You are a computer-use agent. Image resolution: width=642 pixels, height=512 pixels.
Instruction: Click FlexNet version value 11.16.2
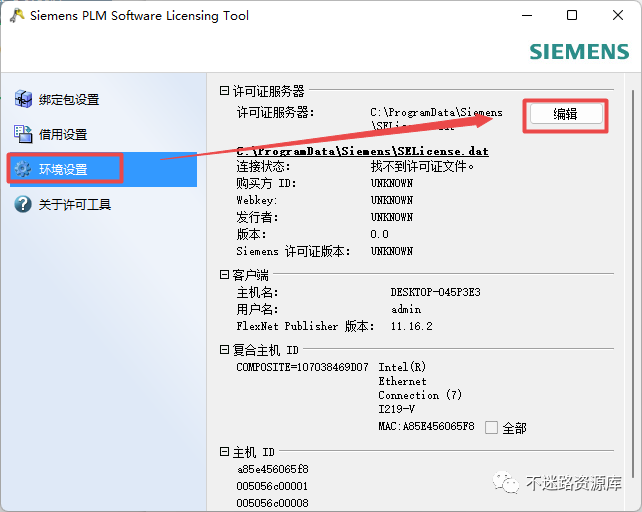tap(411, 326)
